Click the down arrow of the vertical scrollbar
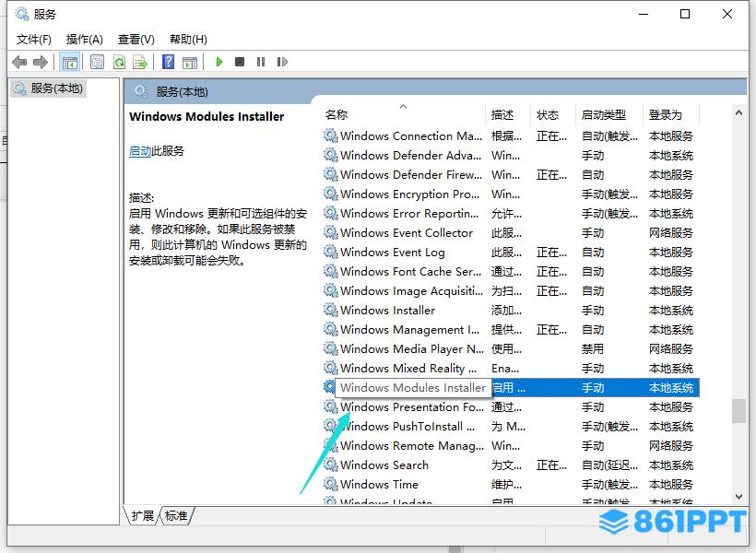The width and height of the screenshot is (756, 553). 738,496
